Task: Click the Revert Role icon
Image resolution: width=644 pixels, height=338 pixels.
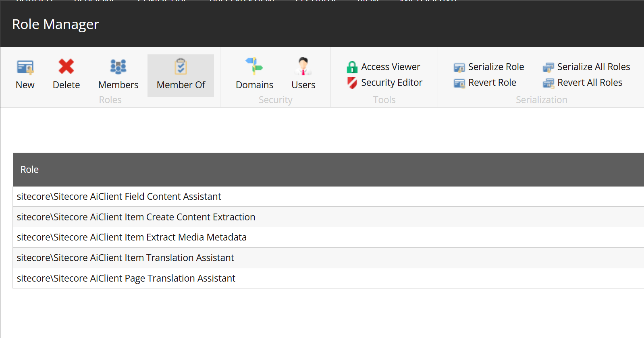Action: pos(459,83)
